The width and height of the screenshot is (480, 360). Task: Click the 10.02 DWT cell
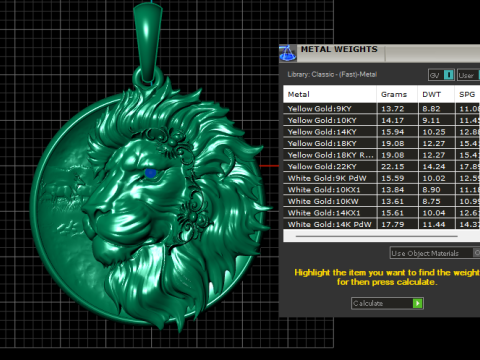tap(436, 178)
